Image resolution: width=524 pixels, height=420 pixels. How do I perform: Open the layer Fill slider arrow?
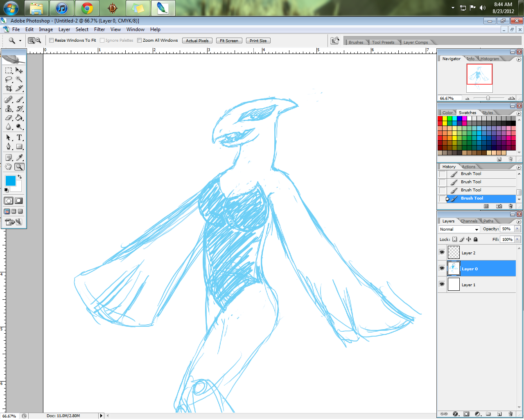coord(517,240)
